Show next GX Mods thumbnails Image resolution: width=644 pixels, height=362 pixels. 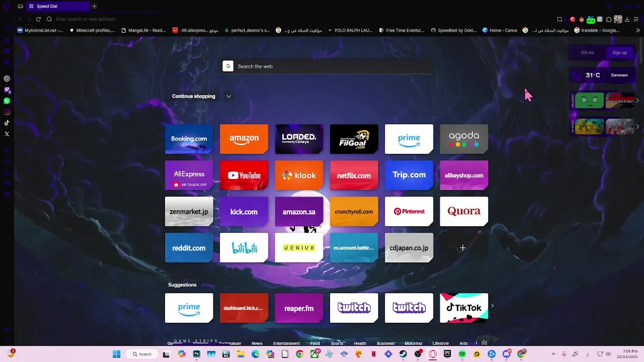point(637,126)
